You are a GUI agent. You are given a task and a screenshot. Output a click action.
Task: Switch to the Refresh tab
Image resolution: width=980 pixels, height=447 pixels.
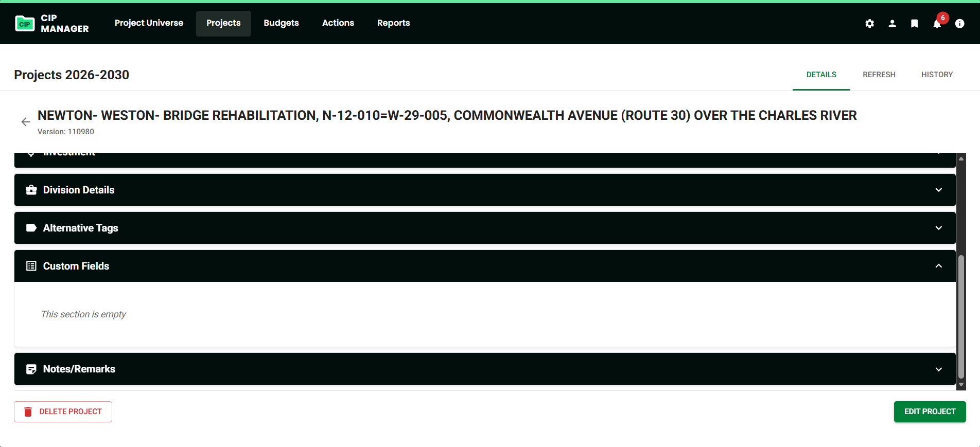(x=879, y=75)
